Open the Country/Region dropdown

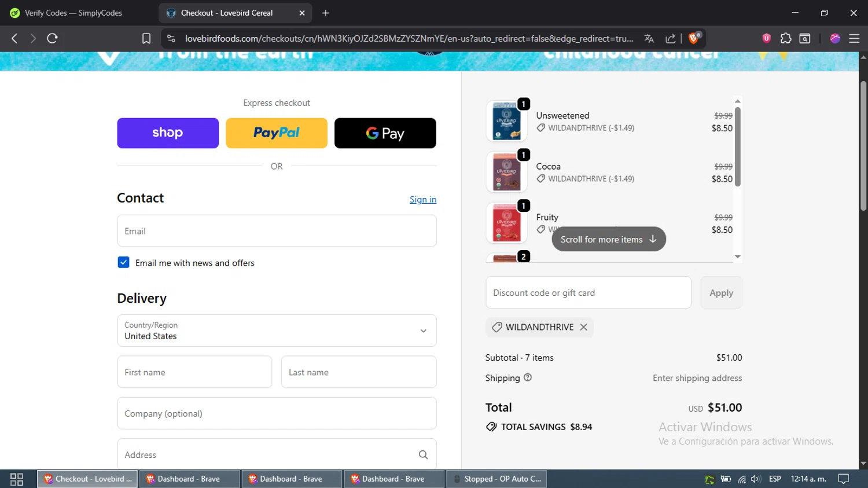(277, 331)
